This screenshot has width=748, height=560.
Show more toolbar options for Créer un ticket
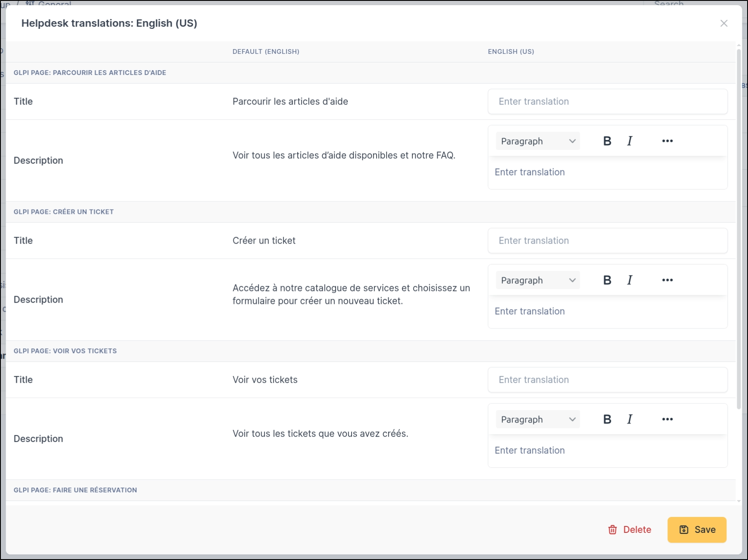pos(667,280)
